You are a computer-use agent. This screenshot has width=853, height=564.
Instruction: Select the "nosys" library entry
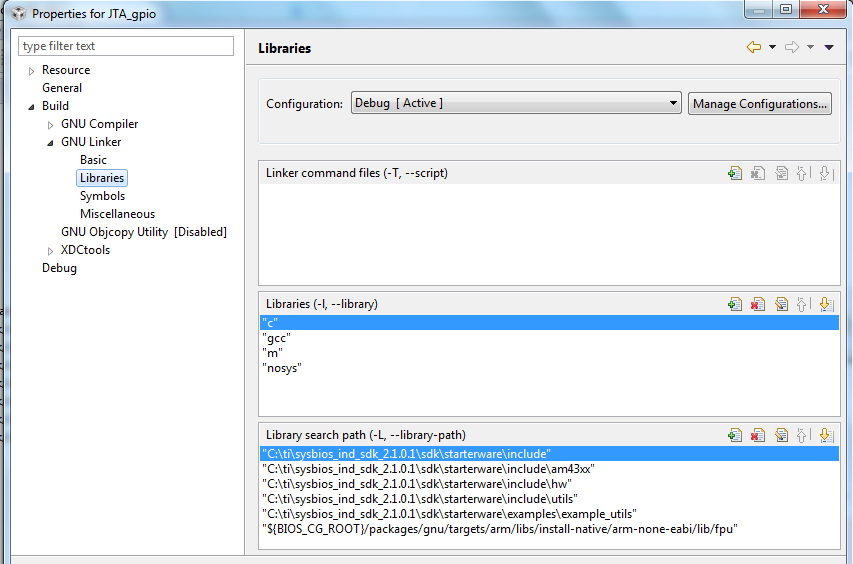click(549, 368)
